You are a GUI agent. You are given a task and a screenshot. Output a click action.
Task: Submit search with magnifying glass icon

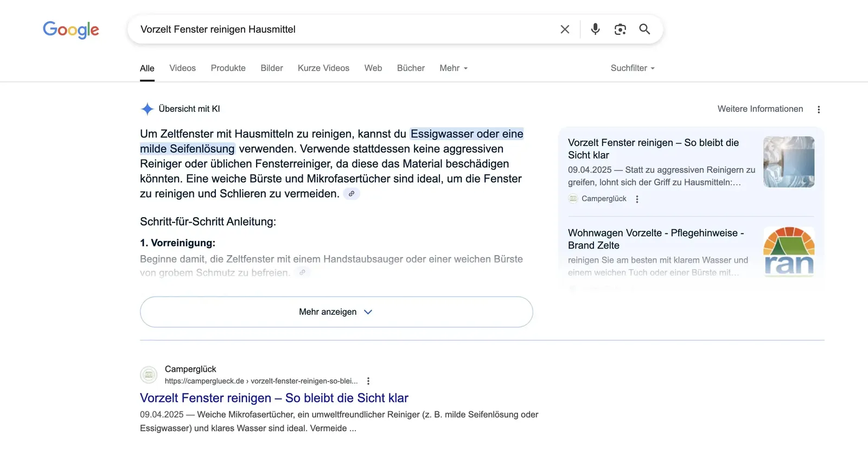[x=644, y=29]
